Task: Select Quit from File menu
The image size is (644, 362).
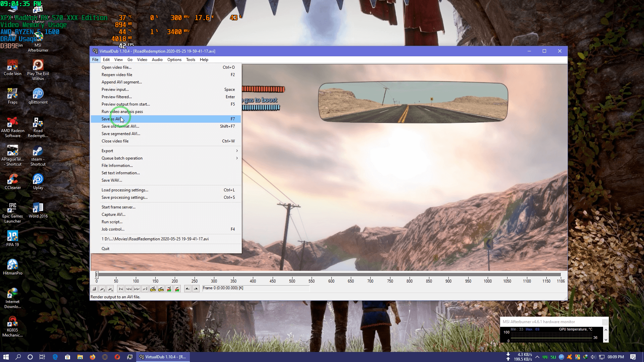Action: pos(166,249)
